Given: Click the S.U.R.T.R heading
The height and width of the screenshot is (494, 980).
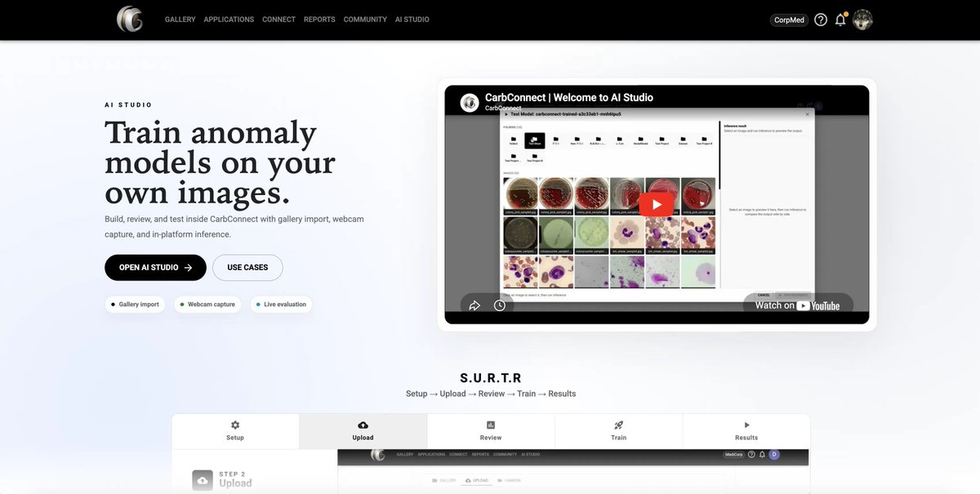Looking at the screenshot, I should [x=491, y=378].
